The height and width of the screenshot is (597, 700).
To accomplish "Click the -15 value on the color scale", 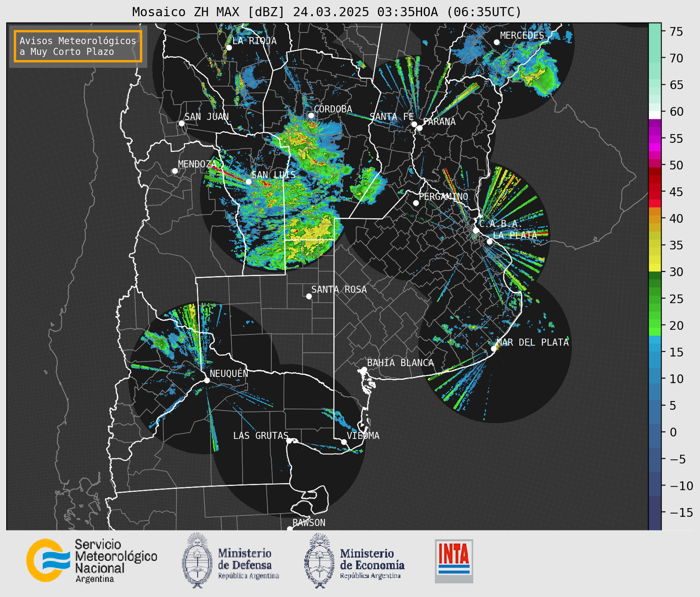I will [680, 512].
